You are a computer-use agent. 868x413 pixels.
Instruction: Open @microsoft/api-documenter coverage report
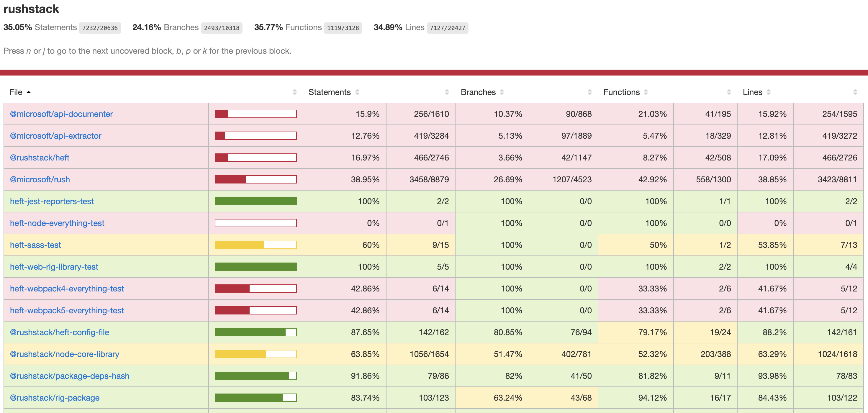point(61,114)
